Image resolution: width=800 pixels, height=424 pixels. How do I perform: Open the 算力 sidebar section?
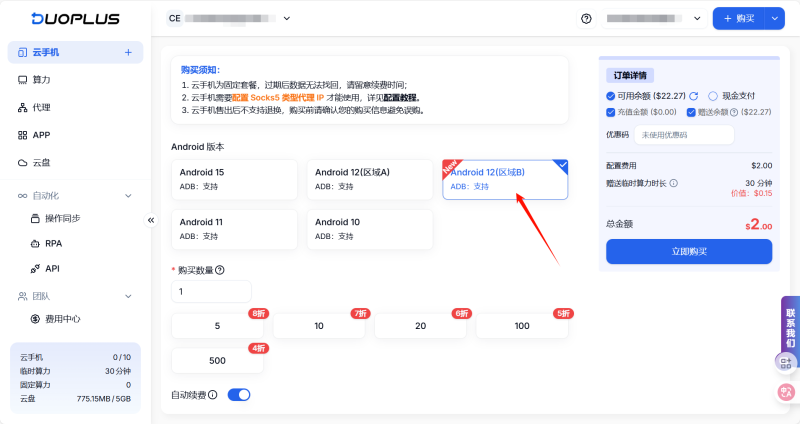click(x=40, y=79)
